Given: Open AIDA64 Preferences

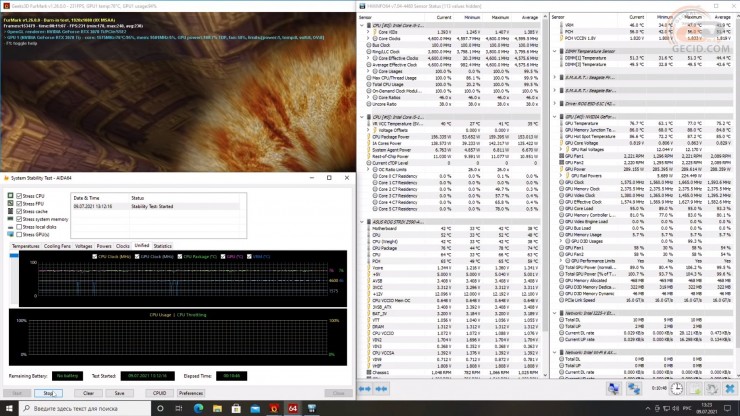Looking at the screenshot, I should pos(191,393).
